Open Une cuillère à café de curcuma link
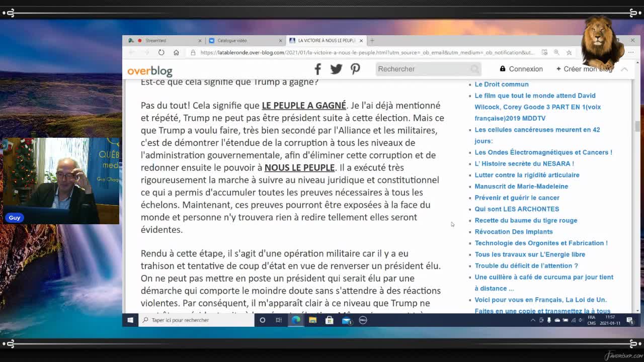Image resolution: width=644 pixels, height=362 pixels. tap(544, 283)
